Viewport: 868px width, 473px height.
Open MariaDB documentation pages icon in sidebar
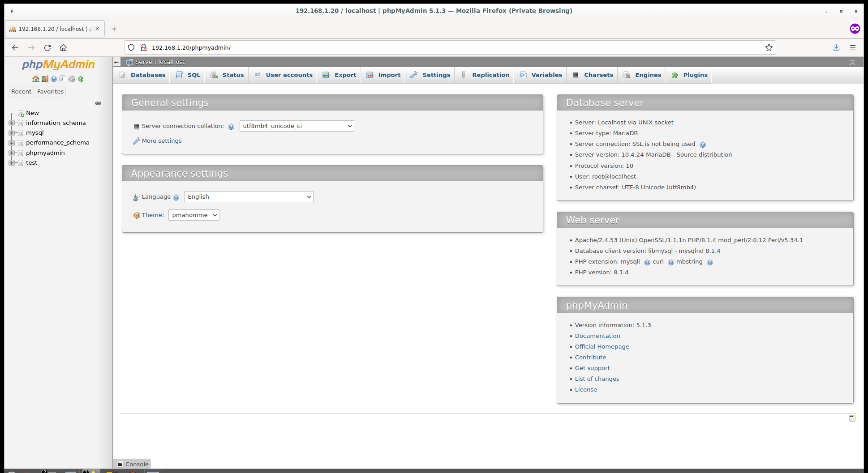click(x=63, y=79)
